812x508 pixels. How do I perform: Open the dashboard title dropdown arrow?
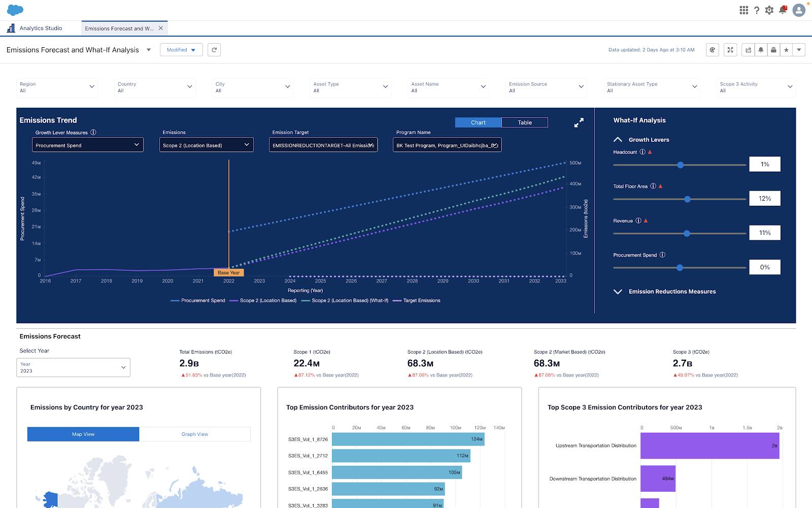tap(149, 50)
